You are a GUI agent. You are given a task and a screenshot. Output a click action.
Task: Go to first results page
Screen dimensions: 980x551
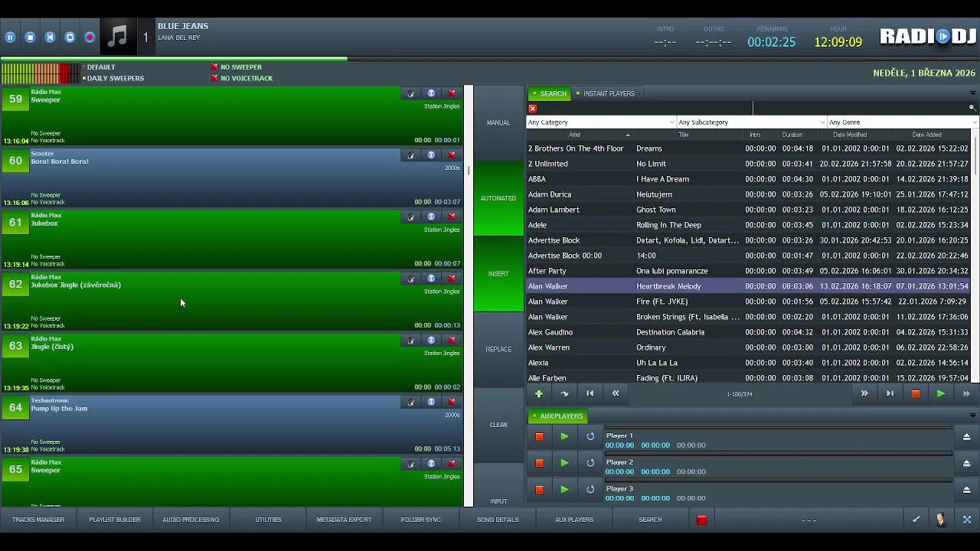click(x=590, y=394)
